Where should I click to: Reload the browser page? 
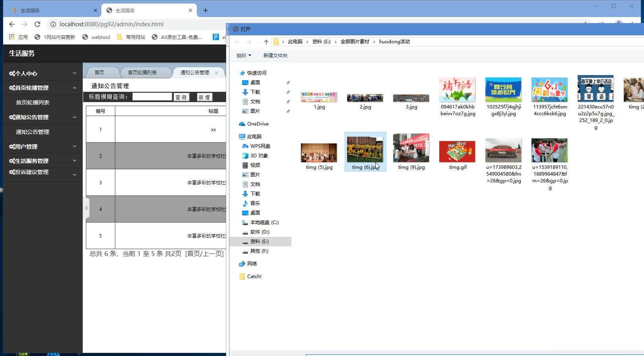(x=37, y=24)
